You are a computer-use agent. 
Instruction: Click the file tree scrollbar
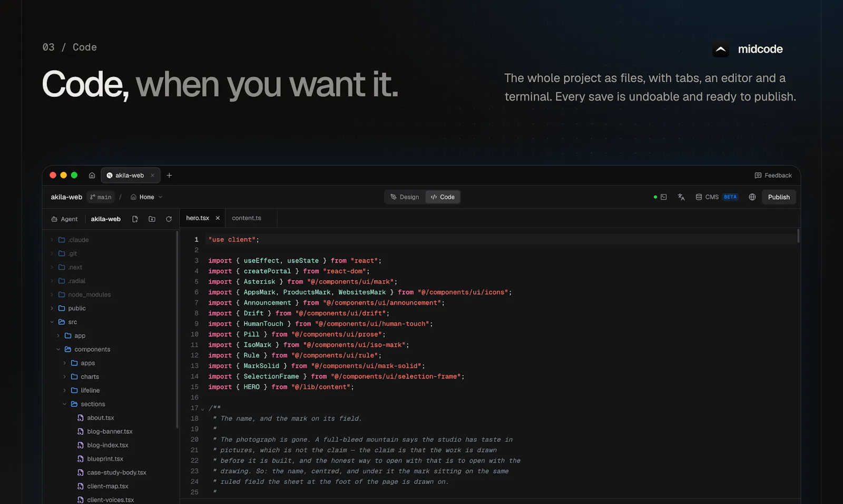177,329
